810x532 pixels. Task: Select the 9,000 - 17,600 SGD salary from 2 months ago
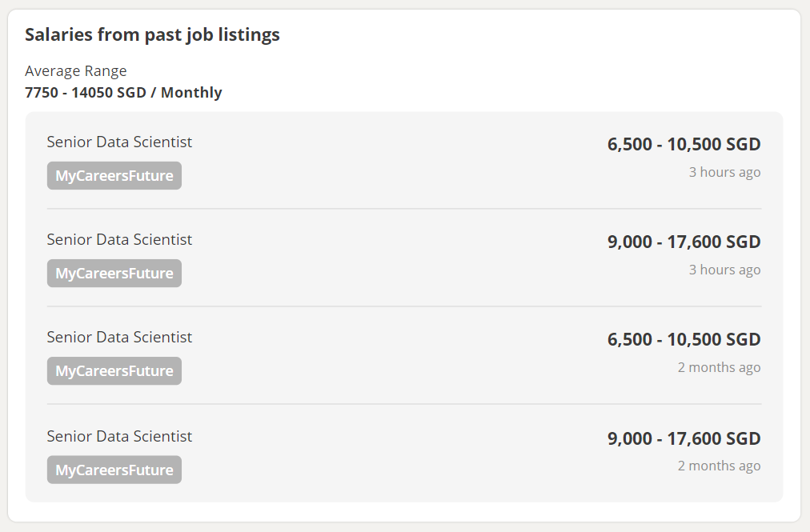(683, 438)
